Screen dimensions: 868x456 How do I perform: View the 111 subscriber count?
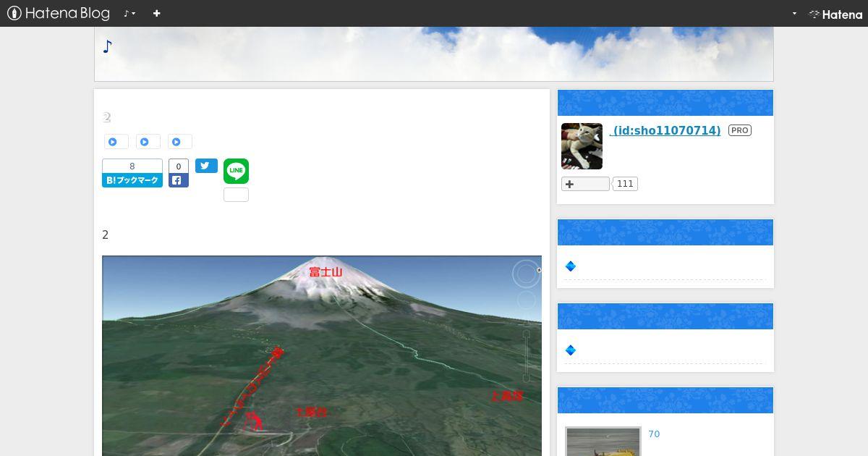[625, 184]
